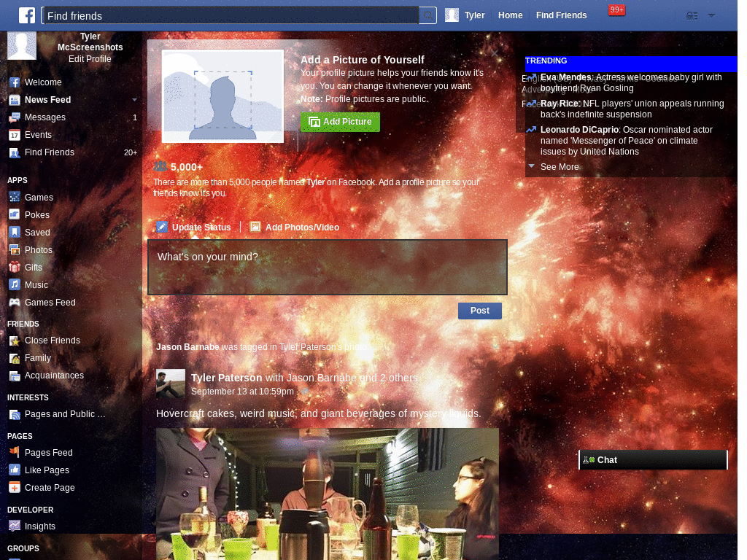Image resolution: width=747 pixels, height=560 pixels.
Task: Open the Messages icon in sidebar
Action: (x=15, y=117)
